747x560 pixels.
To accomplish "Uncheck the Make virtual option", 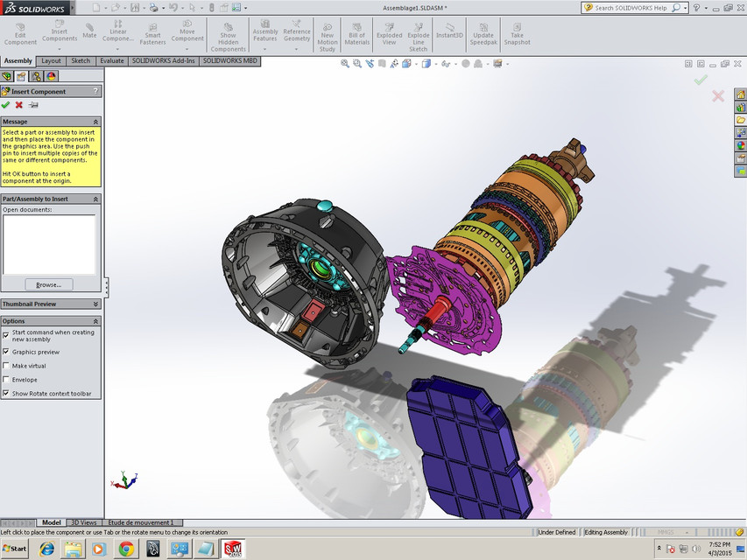I will 6,366.
